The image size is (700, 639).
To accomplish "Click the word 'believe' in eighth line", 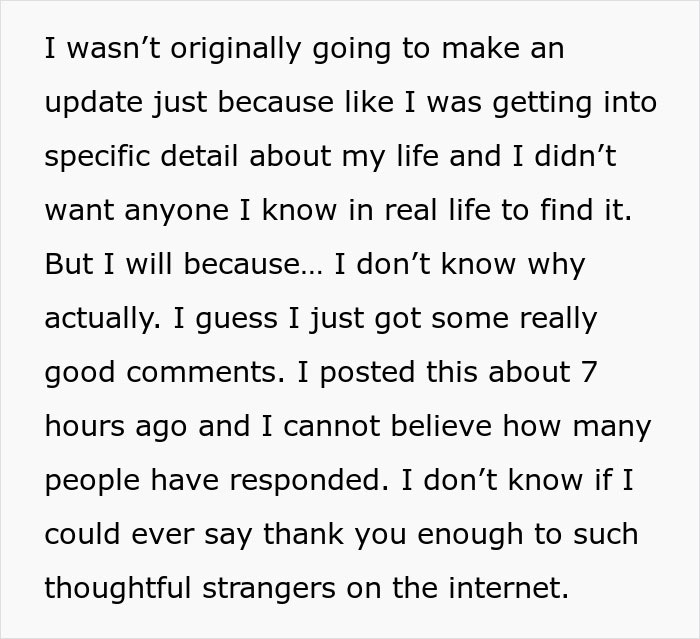I will [x=441, y=426].
